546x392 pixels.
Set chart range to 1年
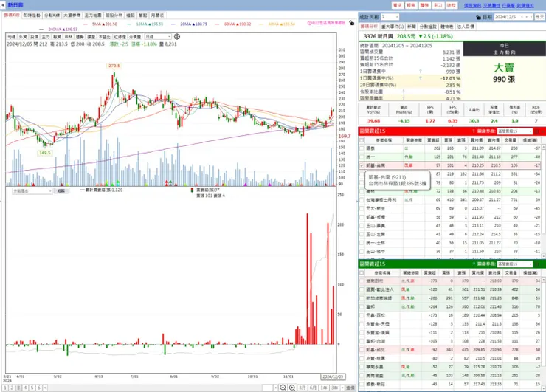pos(324,388)
